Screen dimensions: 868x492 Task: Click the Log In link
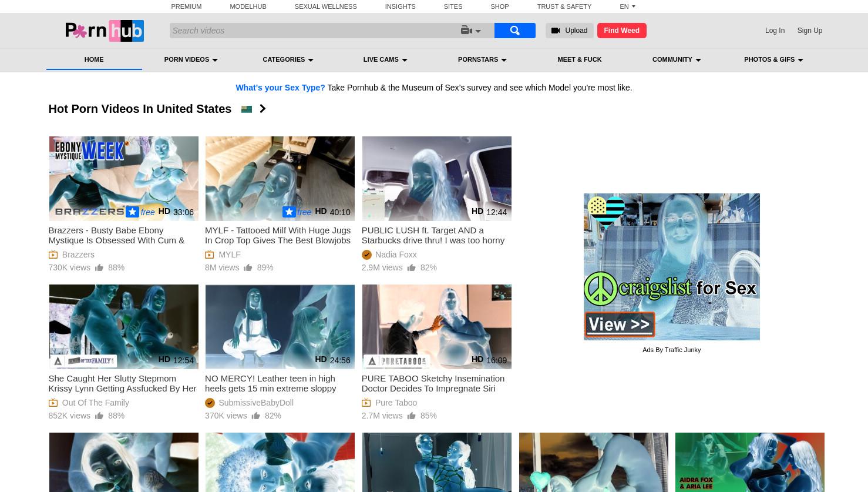click(775, 31)
